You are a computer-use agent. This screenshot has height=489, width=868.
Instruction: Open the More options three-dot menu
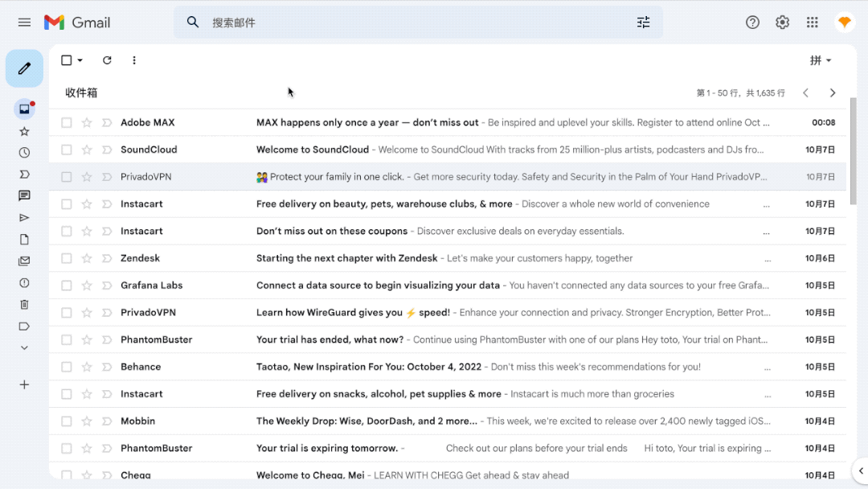point(134,60)
